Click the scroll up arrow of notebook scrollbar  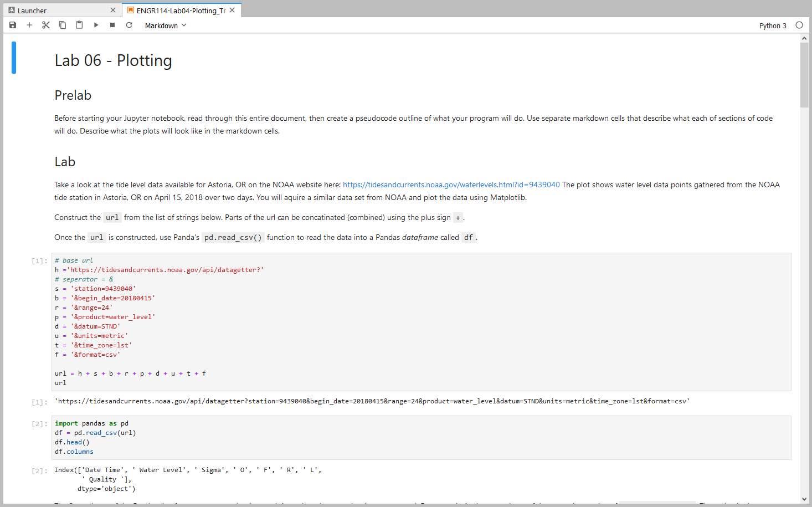pos(804,38)
